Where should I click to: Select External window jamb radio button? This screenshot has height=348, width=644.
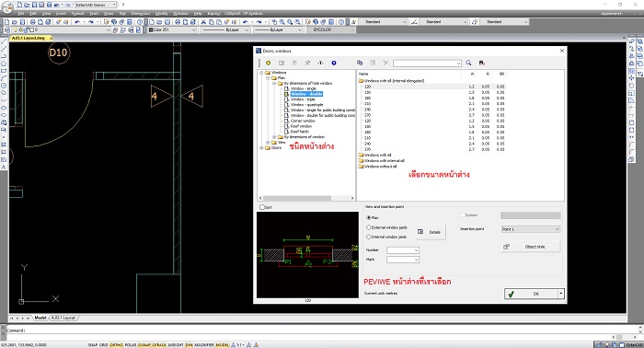pos(368,227)
